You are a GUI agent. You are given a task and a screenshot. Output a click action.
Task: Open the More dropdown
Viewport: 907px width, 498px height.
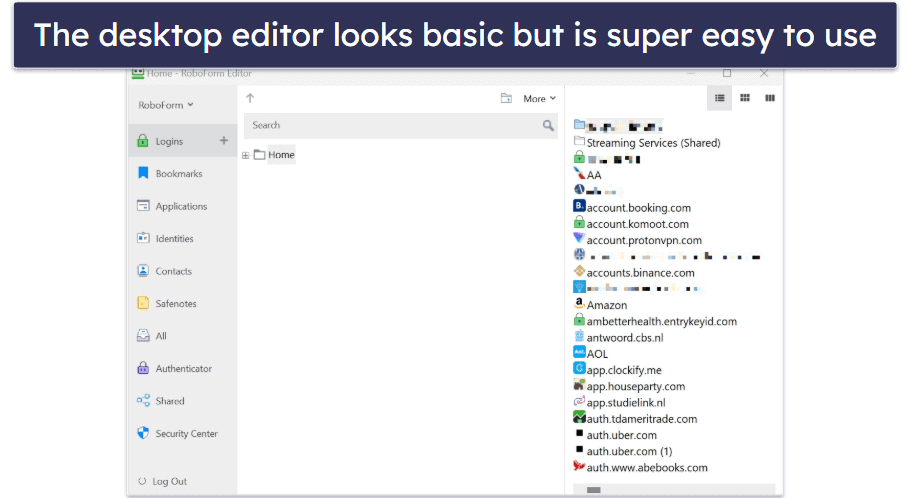(x=539, y=99)
